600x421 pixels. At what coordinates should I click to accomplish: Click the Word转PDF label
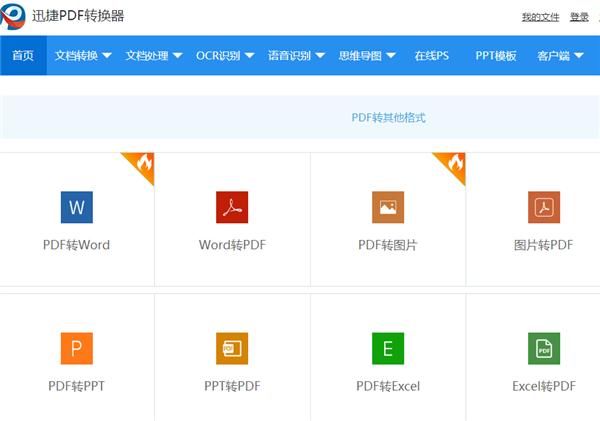tap(232, 245)
